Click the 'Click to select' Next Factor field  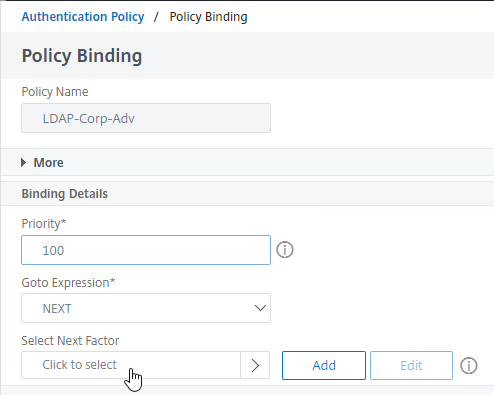click(x=131, y=365)
